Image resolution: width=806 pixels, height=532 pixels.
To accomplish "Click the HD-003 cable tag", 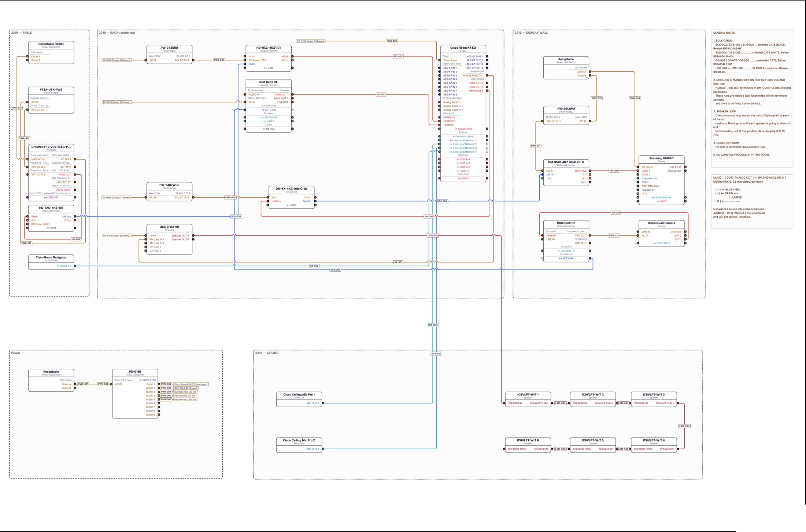I will click(x=381, y=94).
